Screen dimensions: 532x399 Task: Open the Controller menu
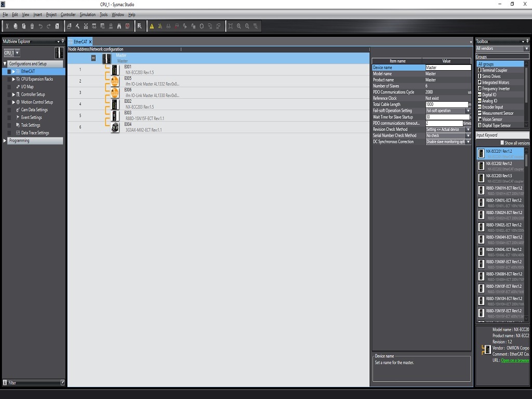point(68,15)
